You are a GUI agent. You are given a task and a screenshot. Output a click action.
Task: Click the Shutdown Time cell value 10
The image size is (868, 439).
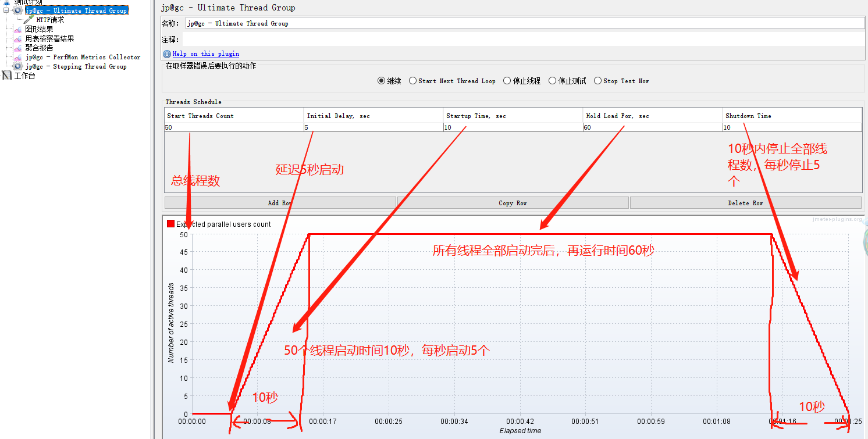point(792,127)
